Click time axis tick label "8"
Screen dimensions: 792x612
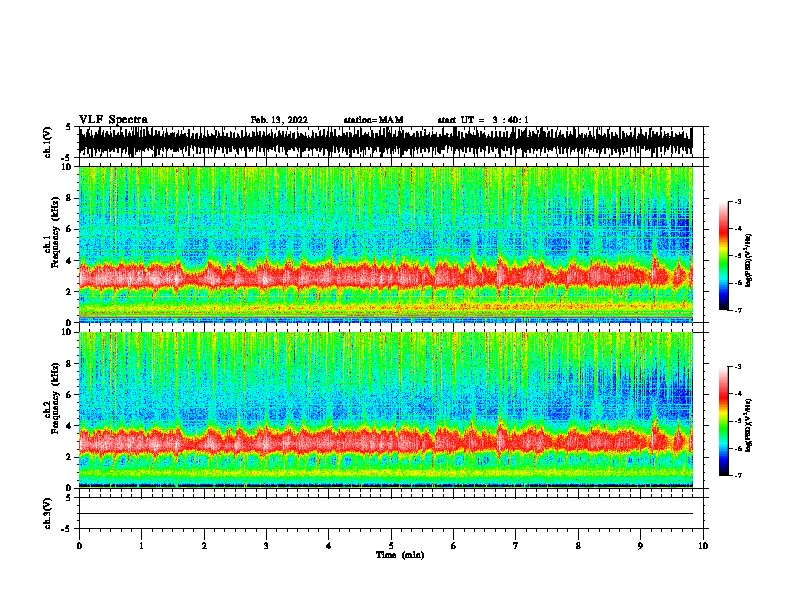[x=578, y=546]
